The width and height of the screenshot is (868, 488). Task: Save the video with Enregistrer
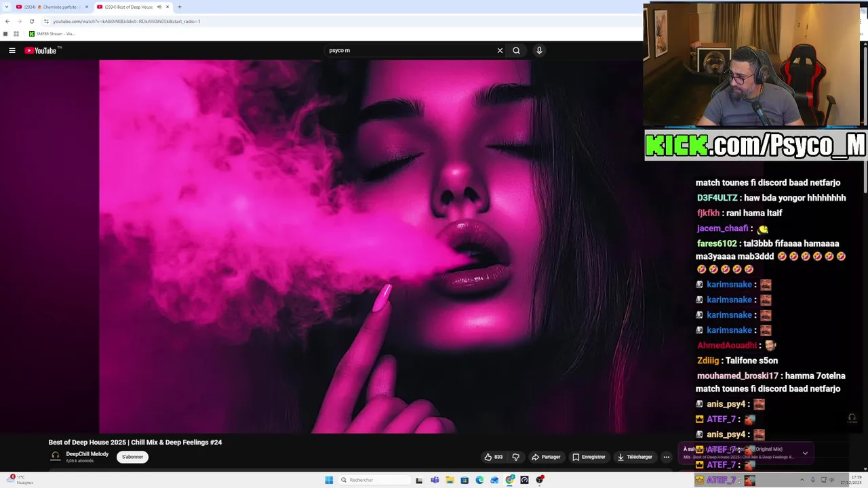[589, 457]
